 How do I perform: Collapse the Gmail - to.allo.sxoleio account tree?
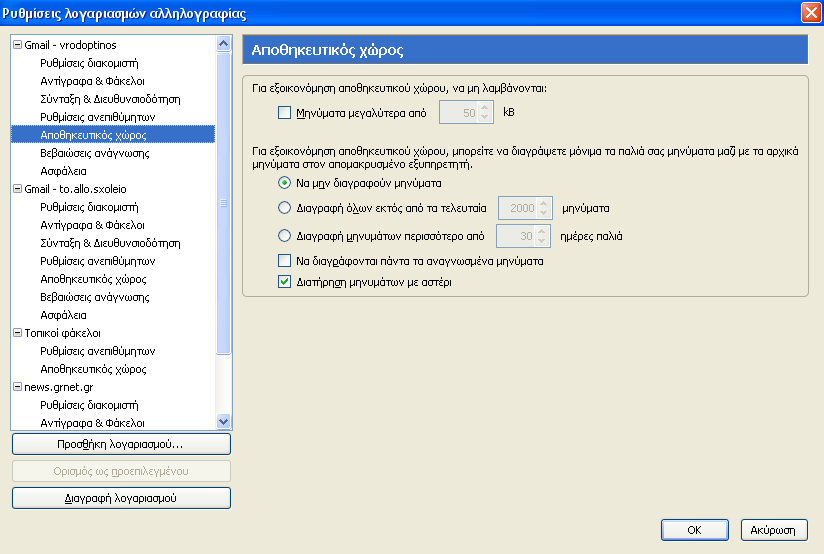coord(17,189)
